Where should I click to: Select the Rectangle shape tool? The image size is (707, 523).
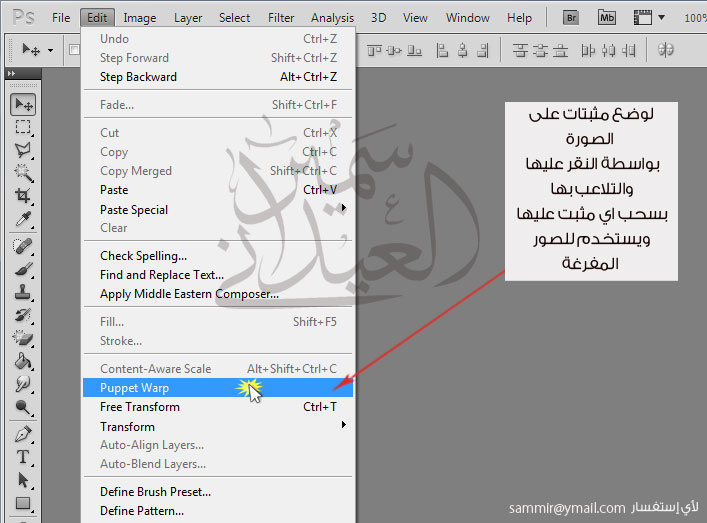click(23, 503)
